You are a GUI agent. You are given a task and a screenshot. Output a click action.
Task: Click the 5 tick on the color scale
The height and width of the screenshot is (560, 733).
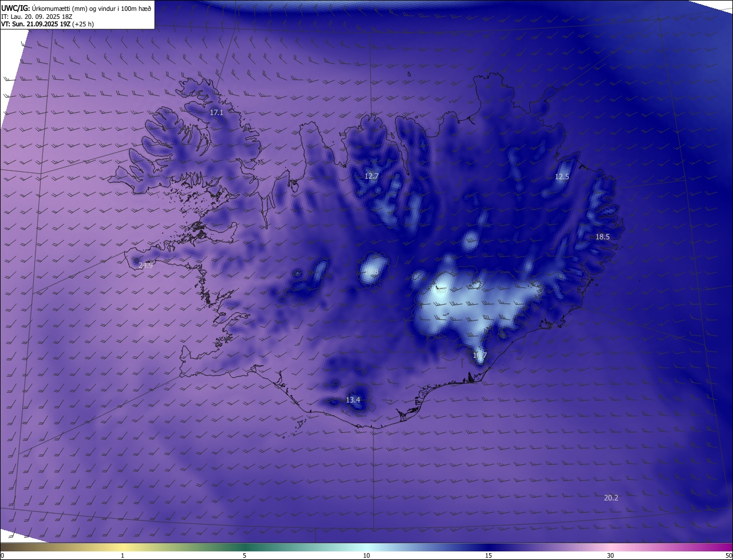pyautogui.click(x=245, y=555)
